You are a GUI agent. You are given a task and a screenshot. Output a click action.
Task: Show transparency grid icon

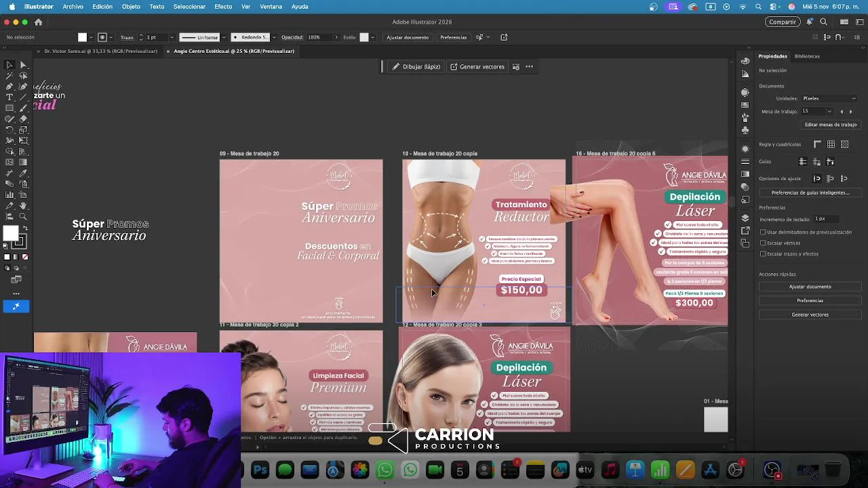coord(844,144)
